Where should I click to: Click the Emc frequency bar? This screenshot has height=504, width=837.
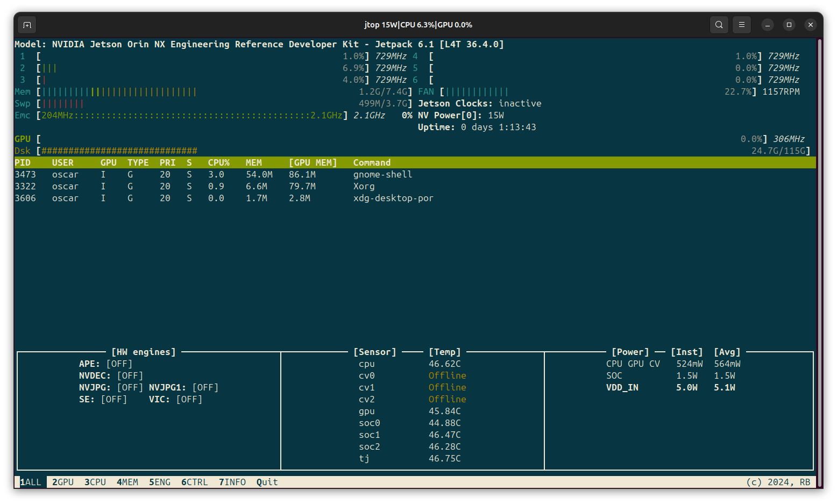coord(192,115)
